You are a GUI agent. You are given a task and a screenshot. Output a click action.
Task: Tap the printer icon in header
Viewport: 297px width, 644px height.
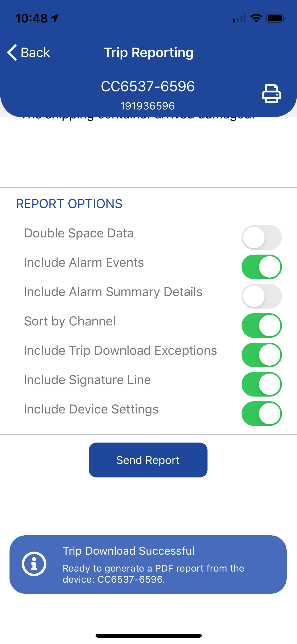pyautogui.click(x=271, y=94)
